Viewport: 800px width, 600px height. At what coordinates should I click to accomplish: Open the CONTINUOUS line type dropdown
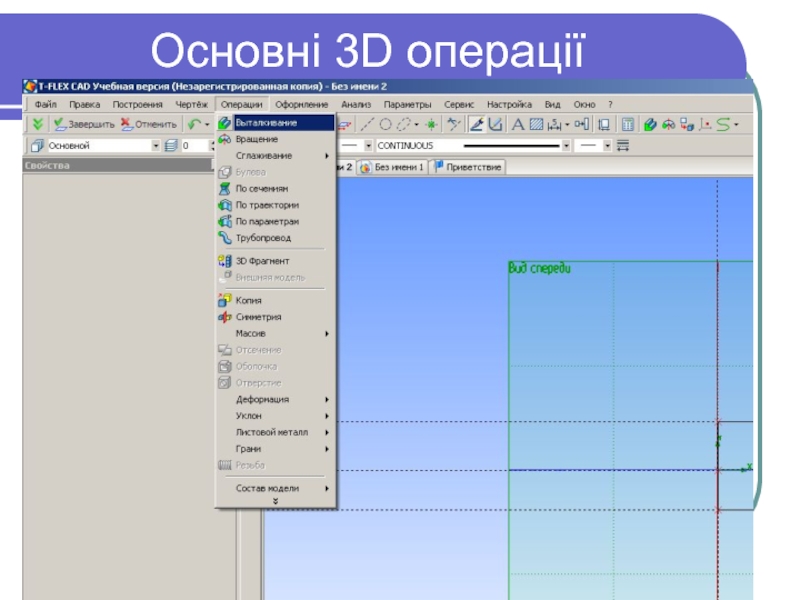click(566, 146)
